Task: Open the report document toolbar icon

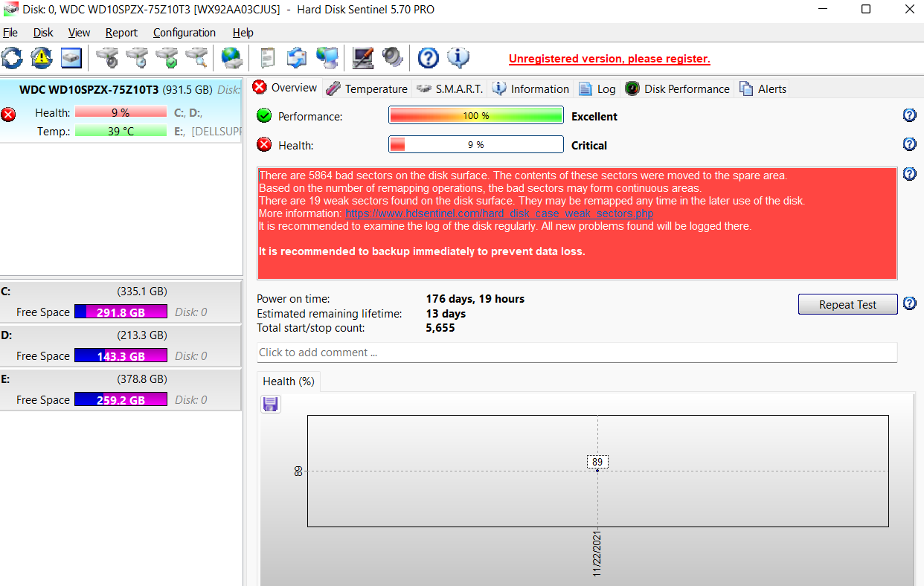Action: tap(267, 57)
